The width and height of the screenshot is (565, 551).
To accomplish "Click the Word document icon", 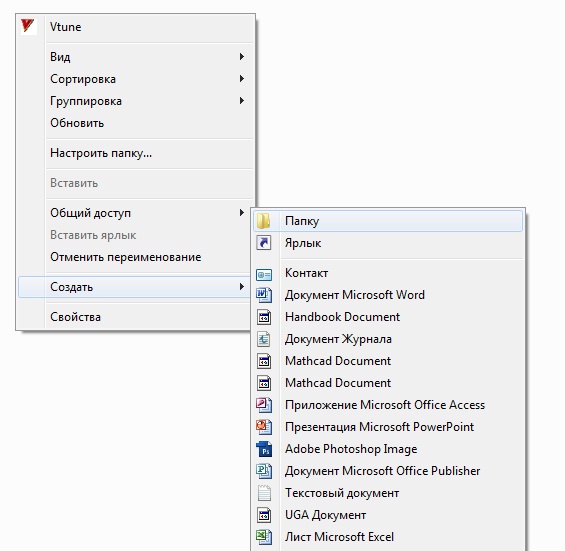I will [264, 295].
